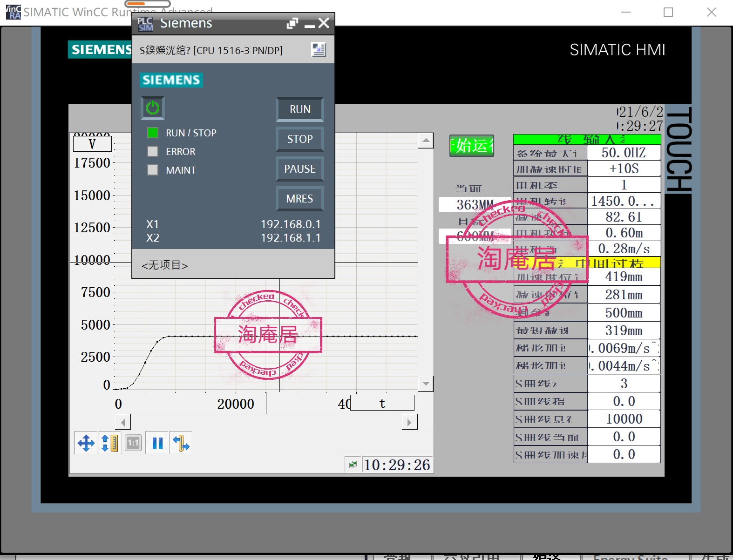Click the RUN / STOP status indicator
Viewport: 733px width, 560px height.
[153, 133]
